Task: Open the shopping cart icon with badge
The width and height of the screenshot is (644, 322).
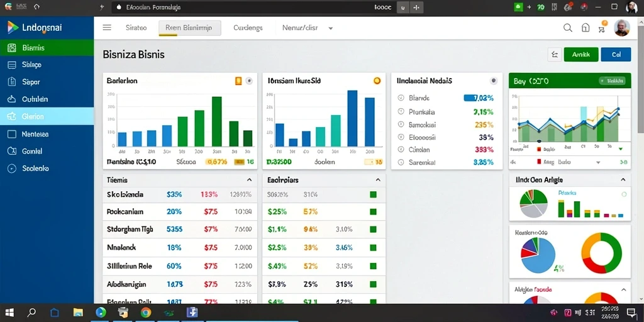Action: (602, 27)
